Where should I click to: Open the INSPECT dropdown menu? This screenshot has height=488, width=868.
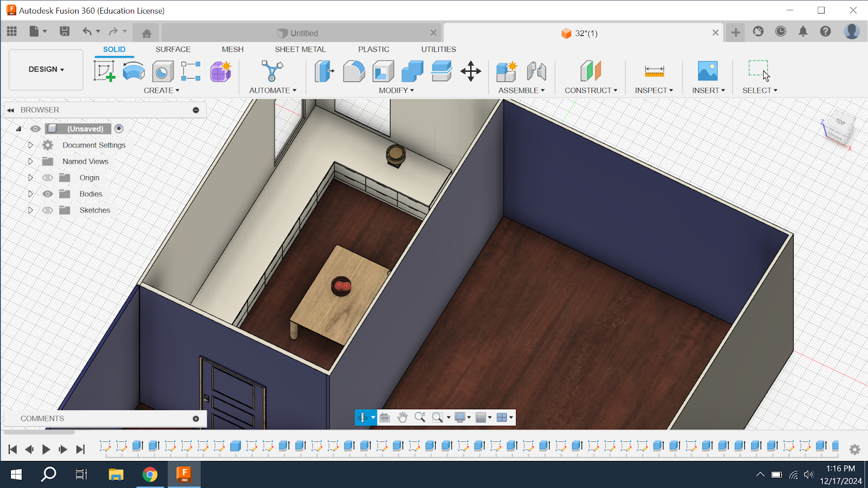[x=654, y=91]
